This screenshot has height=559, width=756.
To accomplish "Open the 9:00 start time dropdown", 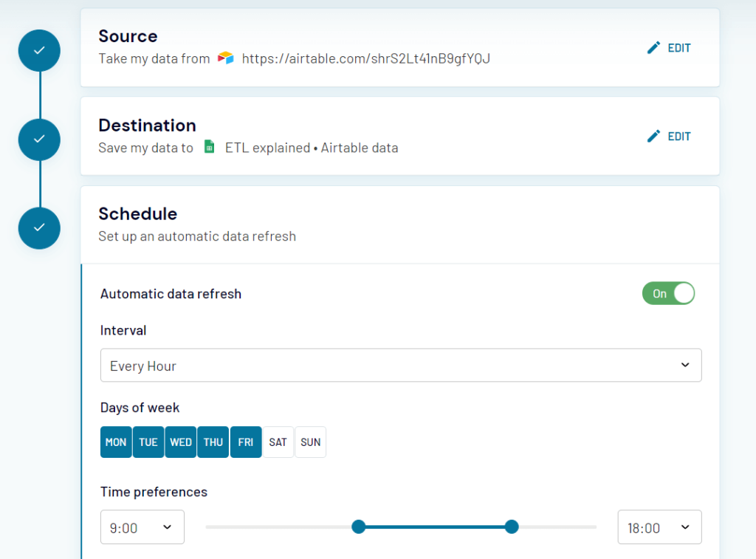I will (142, 527).
